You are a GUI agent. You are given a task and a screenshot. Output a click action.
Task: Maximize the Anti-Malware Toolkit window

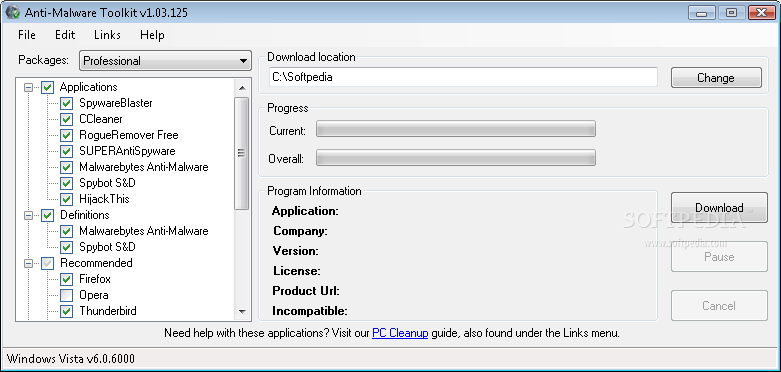coord(731,12)
